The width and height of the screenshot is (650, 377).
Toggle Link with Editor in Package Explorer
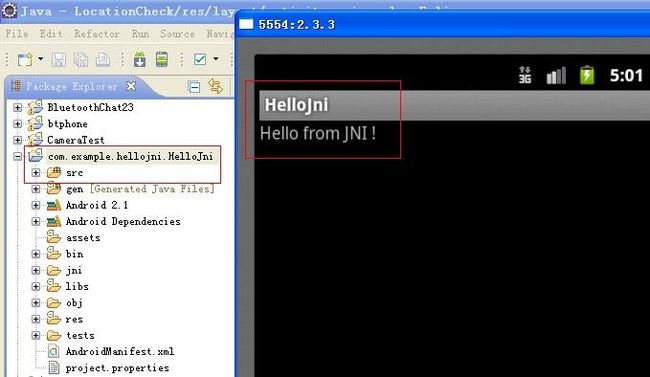pos(215,86)
